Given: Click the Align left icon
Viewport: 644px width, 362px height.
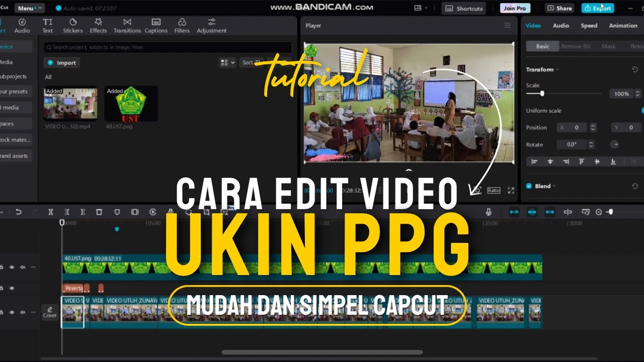Looking at the screenshot, I should [534, 161].
